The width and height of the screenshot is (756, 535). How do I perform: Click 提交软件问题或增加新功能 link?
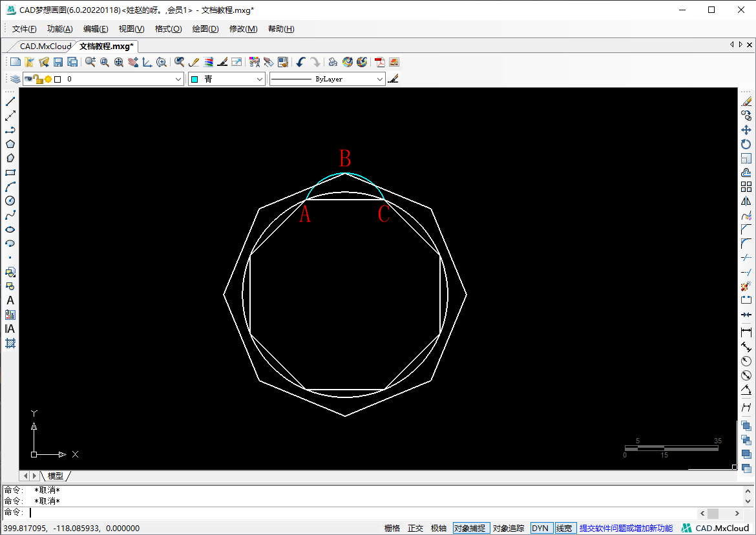(x=626, y=529)
